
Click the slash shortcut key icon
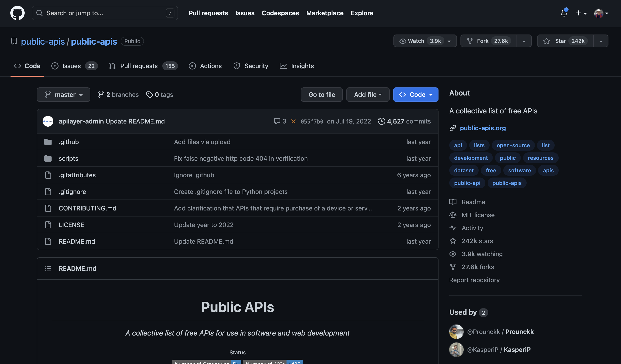click(x=170, y=13)
